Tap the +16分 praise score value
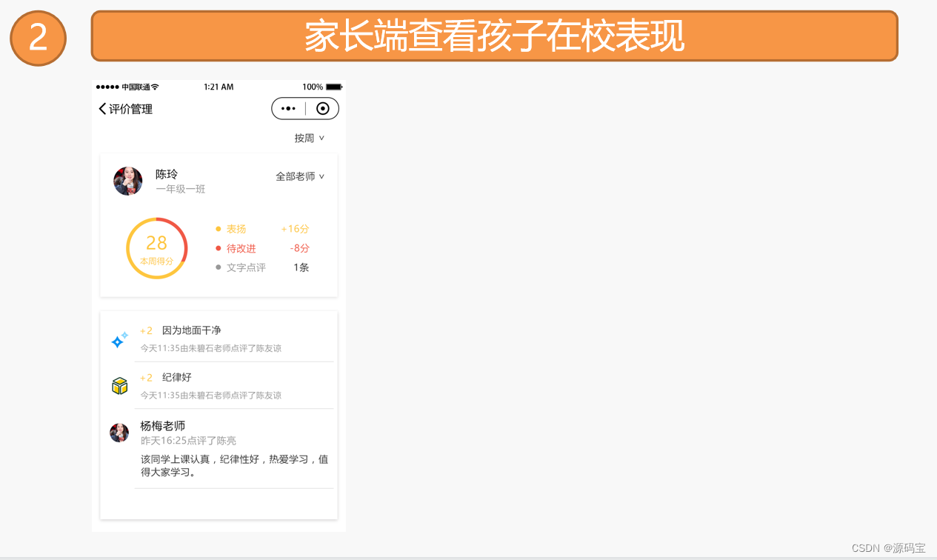This screenshot has width=937, height=560. (295, 229)
